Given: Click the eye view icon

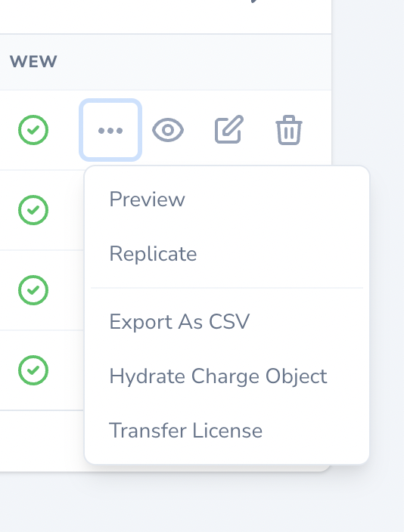Looking at the screenshot, I should click(168, 130).
